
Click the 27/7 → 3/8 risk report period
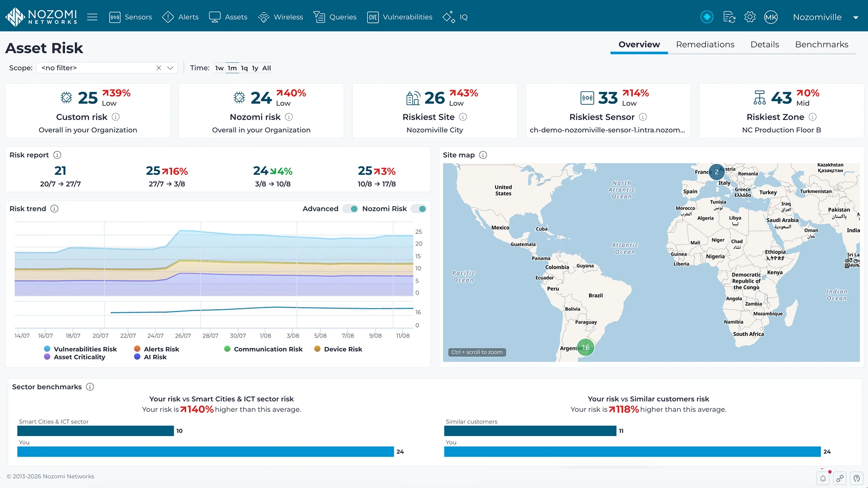(167, 184)
